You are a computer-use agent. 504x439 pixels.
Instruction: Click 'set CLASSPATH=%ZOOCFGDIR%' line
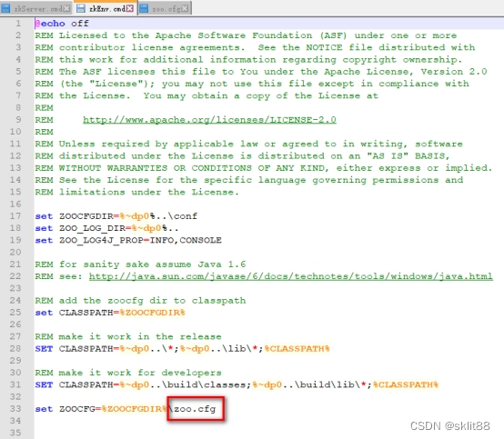[110, 313]
